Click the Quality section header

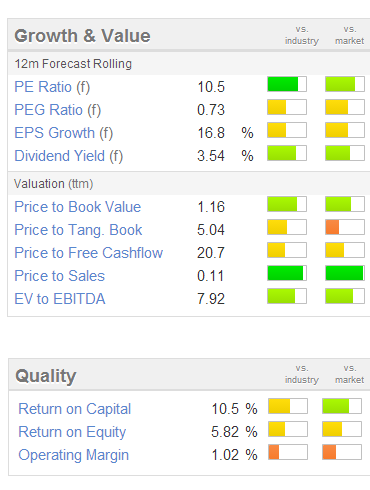click(x=46, y=376)
